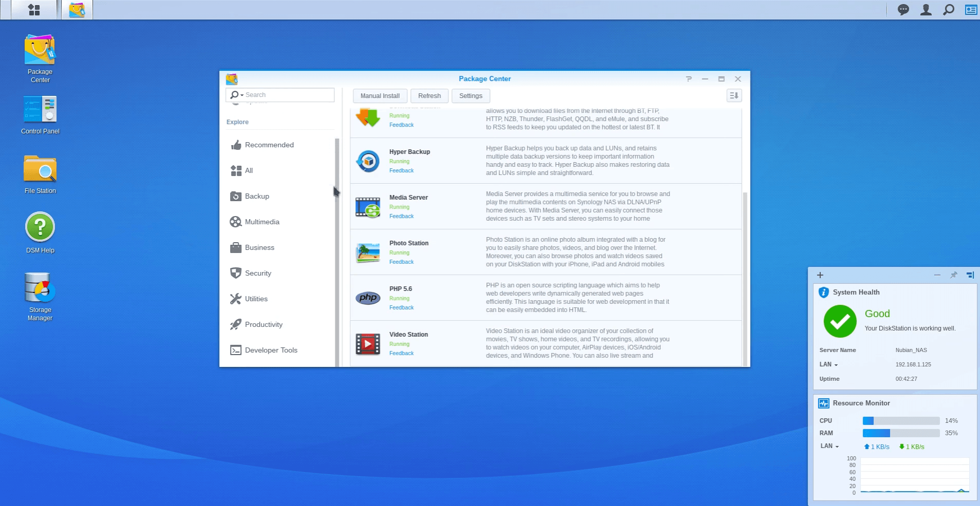Click the server name Nubian_NAS
The height and width of the screenshot is (506, 980).
click(911, 350)
